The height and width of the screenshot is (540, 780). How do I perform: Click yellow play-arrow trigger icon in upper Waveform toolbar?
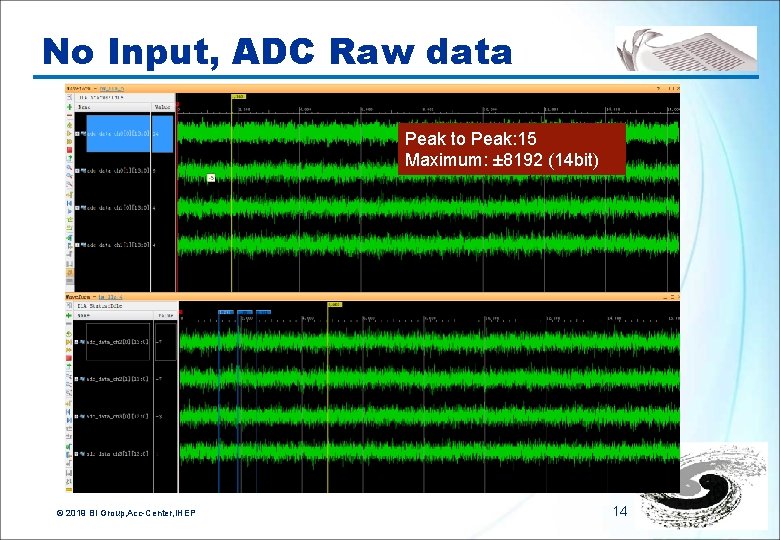[70, 134]
